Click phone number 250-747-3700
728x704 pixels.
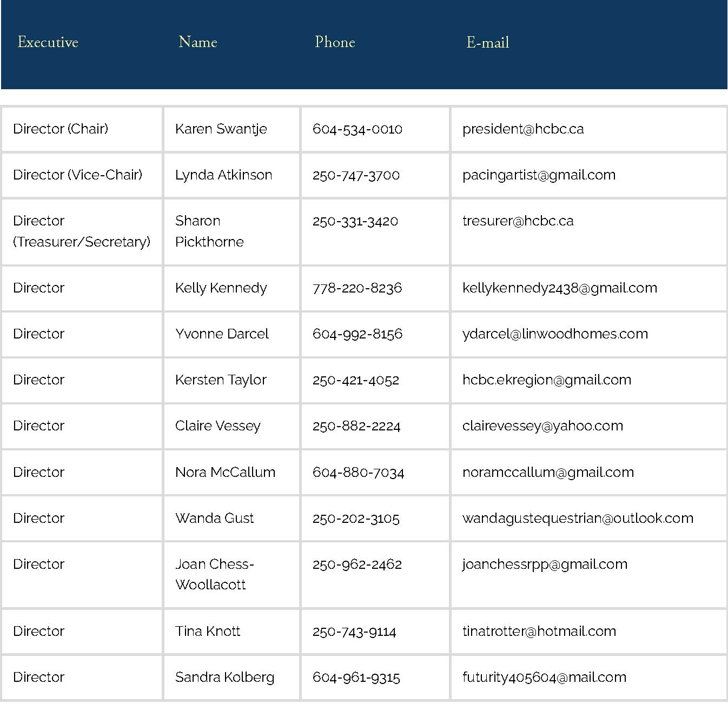point(356,175)
